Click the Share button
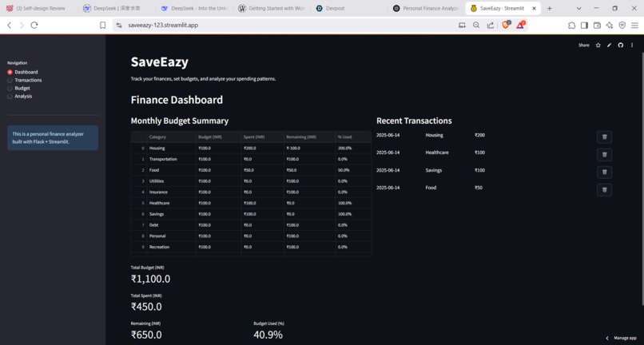 583,46
